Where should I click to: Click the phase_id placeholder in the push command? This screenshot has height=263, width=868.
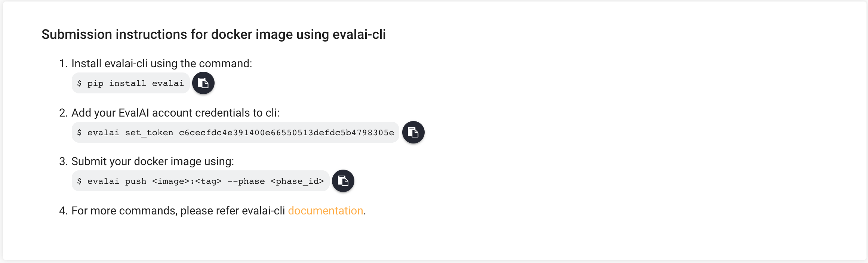click(x=297, y=181)
